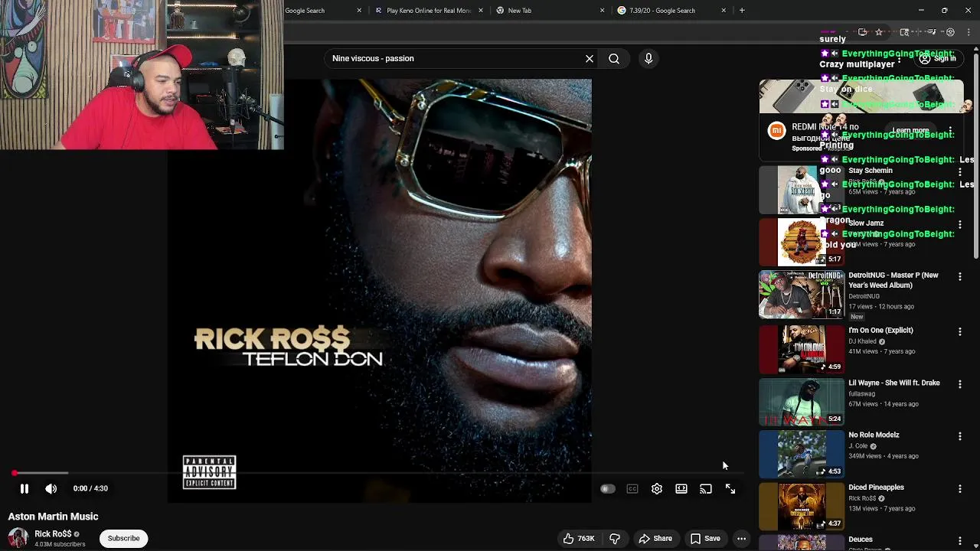
Task: Click Learn more on REDMI ad
Action: coord(910,131)
